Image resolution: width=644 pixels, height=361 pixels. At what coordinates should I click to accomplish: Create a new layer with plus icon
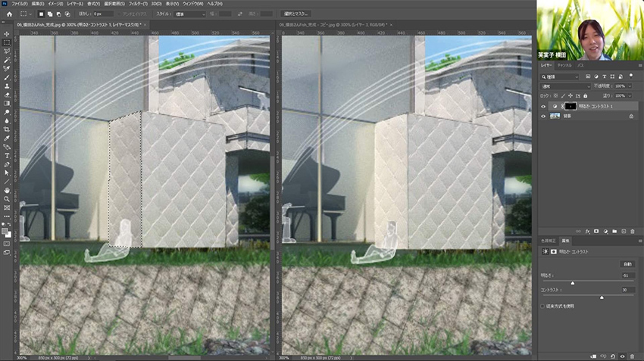click(x=623, y=230)
